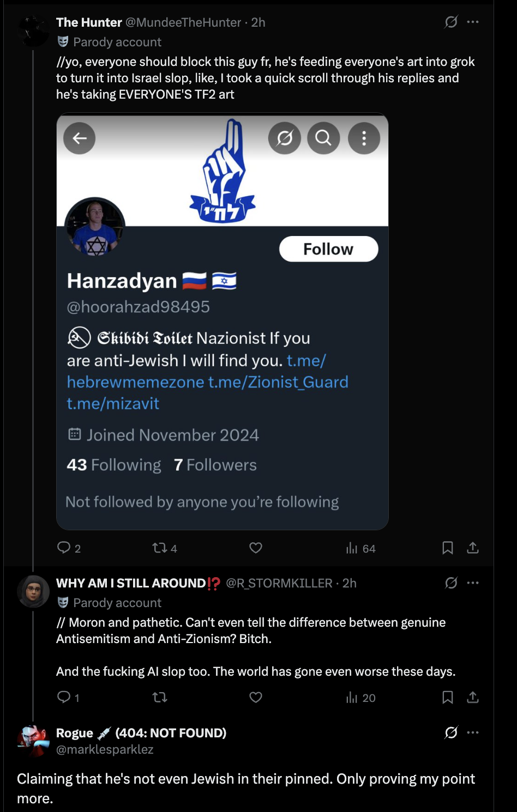Like The Hunter's post
Viewport: 517px width, 812px height.
256,548
